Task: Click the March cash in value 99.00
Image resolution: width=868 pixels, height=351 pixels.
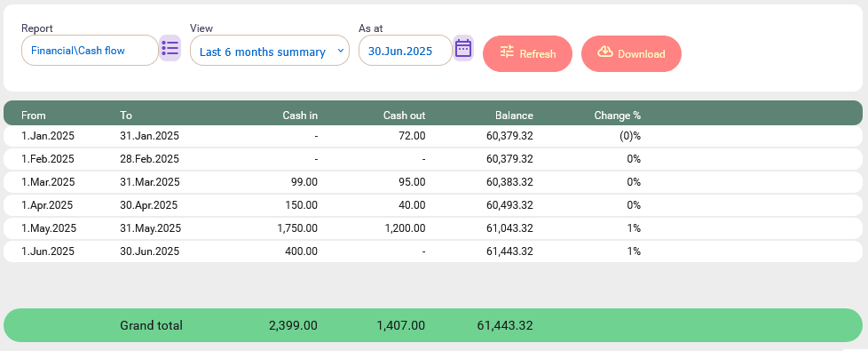Action: coord(305,182)
